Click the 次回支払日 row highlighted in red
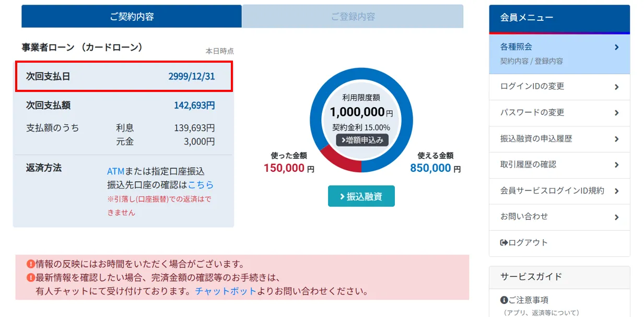This screenshot has height=317, width=644. [x=124, y=76]
